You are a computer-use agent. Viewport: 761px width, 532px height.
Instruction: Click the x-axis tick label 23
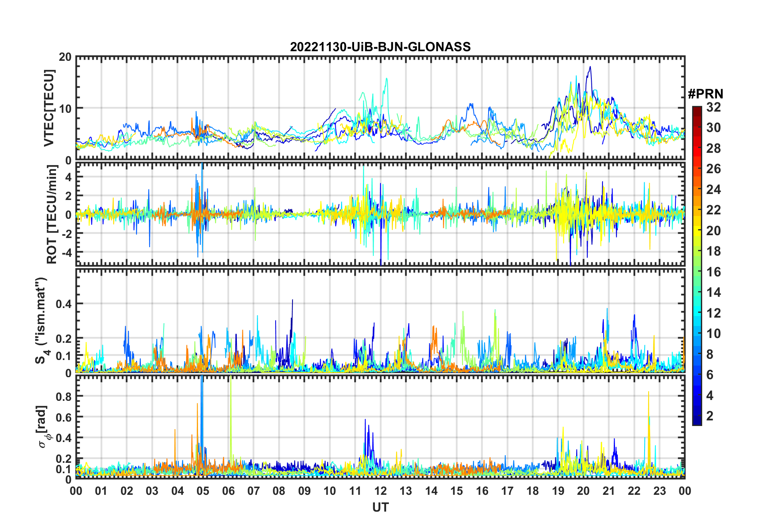tap(659, 491)
